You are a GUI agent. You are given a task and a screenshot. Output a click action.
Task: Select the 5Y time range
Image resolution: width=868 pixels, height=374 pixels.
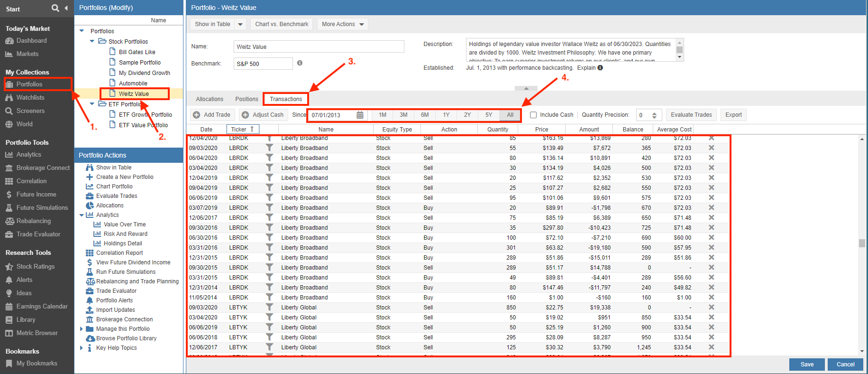489,115
